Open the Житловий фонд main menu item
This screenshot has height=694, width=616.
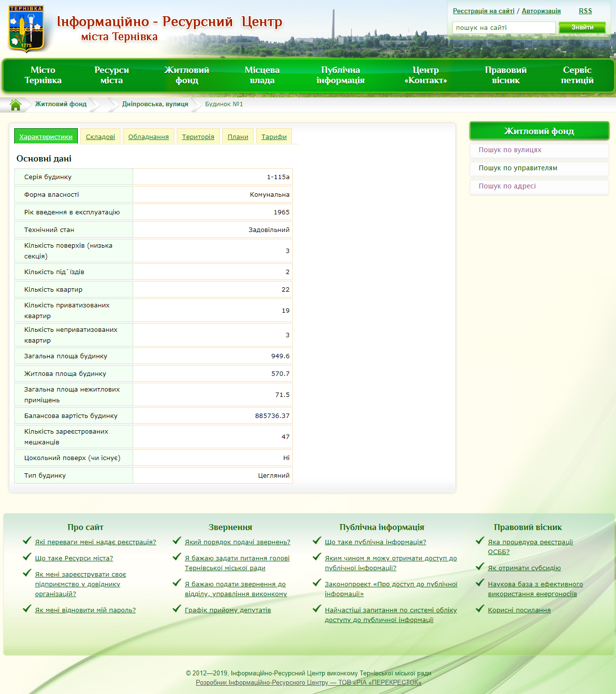187,75
